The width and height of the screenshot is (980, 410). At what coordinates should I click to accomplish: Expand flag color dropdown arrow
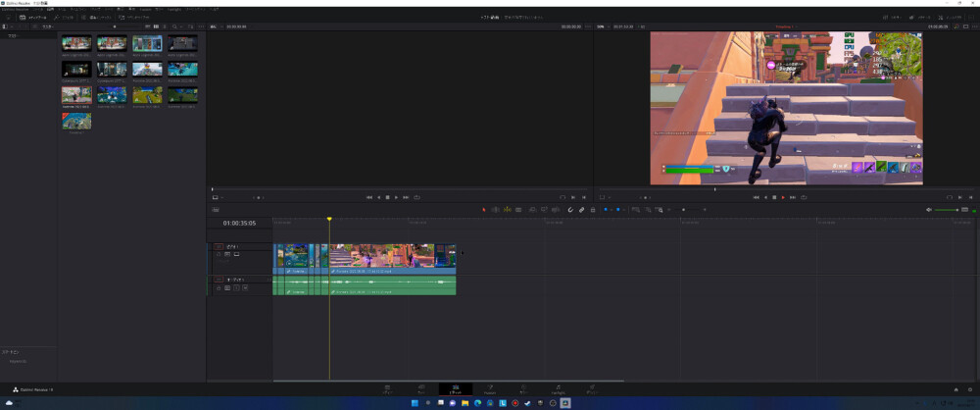click(612, 210)
